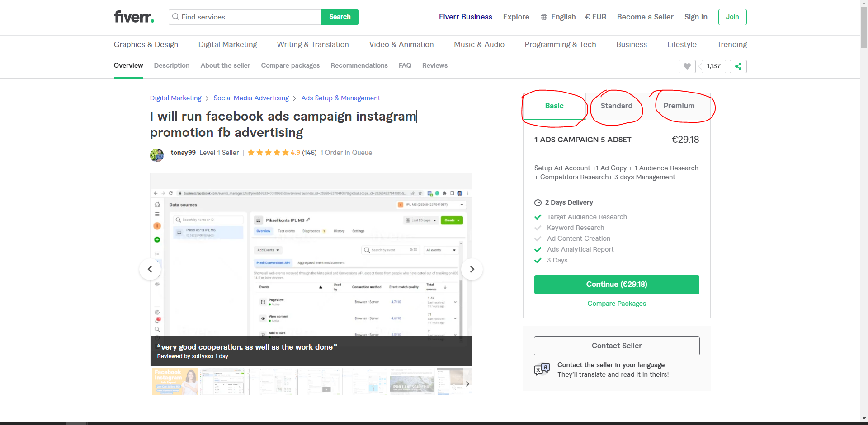Click the "1 Order in Queue" text
This screenshot has height=425, width=868.
pos(346,153)
